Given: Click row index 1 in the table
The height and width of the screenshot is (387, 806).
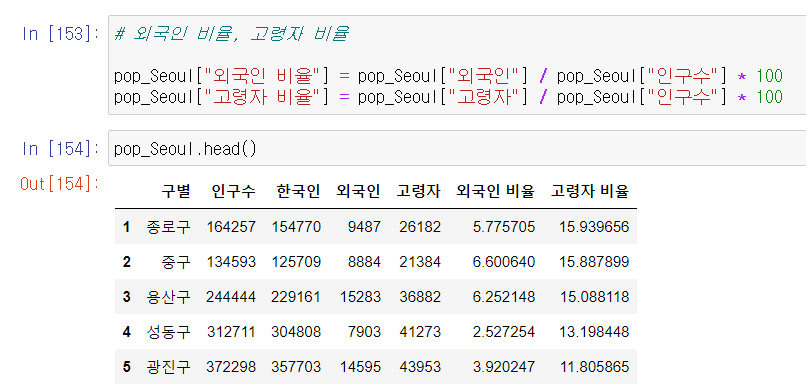Looking at the screenshot, I should coord(126,227).
